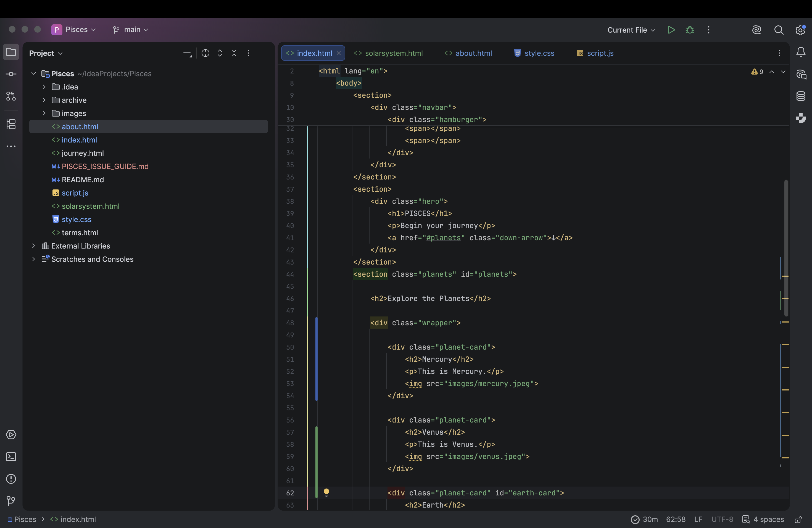
Task: Open the Services tool window
Action: click(11, 435)
